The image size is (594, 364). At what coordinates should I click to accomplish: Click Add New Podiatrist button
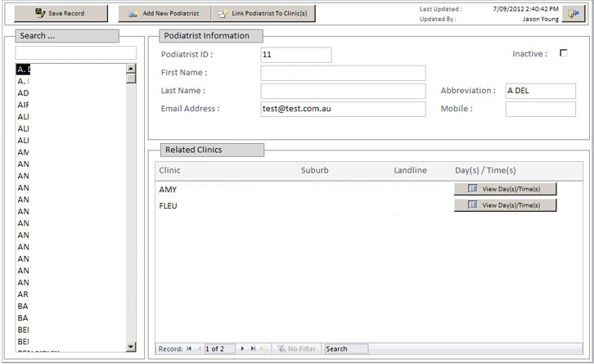click(x=164, y=13)
